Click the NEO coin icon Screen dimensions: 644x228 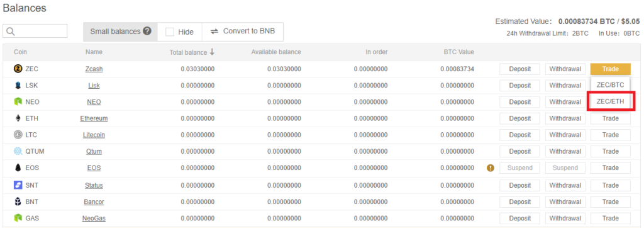pos(18,101)
